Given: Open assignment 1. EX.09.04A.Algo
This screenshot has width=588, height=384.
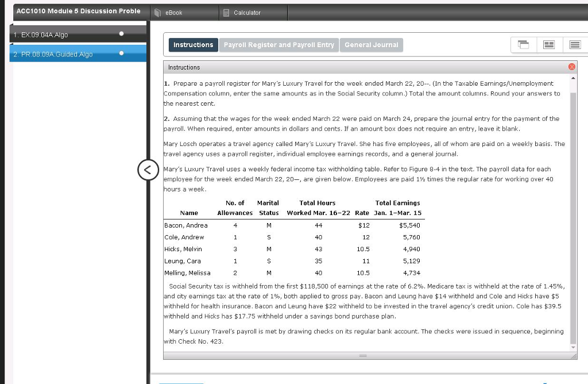Looking at the screenshot, I should (x=57, y=34).
